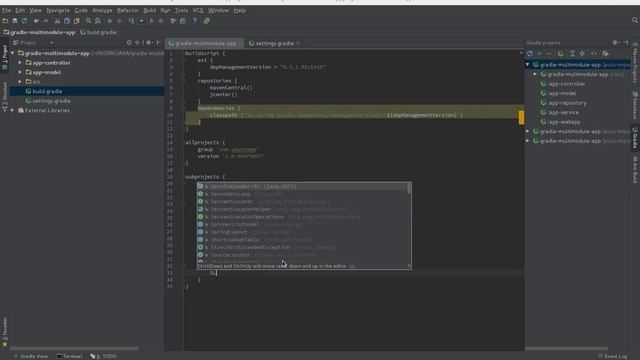Click the Navigate Back arrow icon
640x360 pixels.
(x=109, y=21)
